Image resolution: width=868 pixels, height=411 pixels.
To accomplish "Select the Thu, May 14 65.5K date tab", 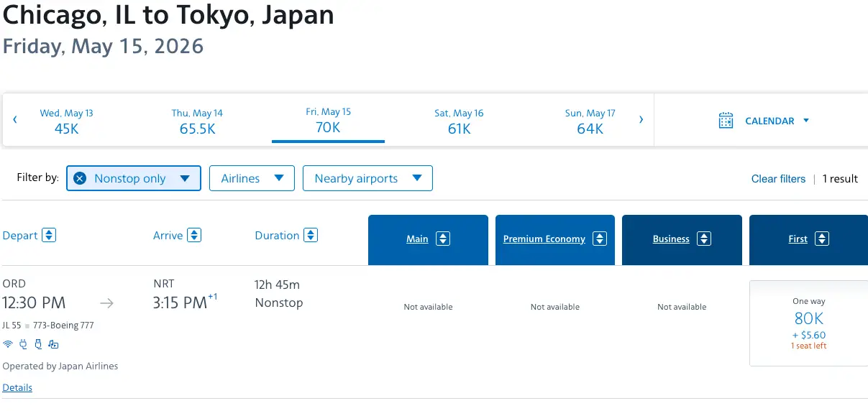I will [197, 121].
